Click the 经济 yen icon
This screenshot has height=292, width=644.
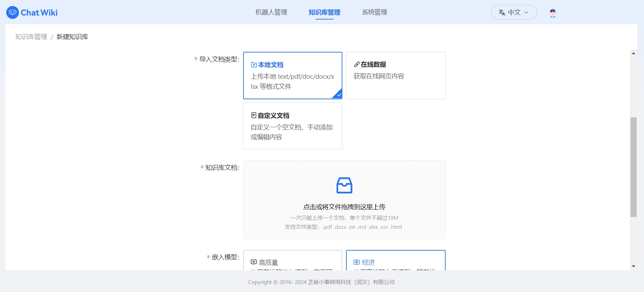pos(356,262)
